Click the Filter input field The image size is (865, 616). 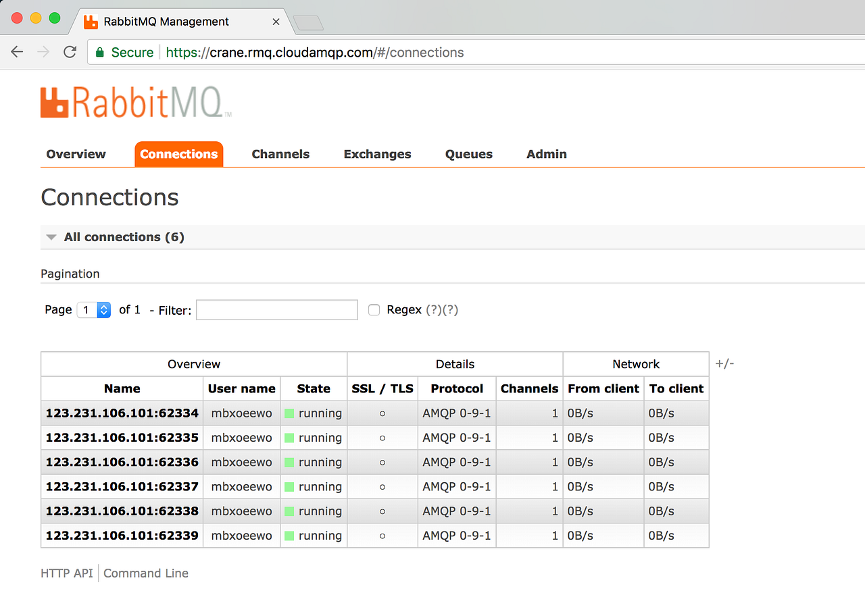[276, 309]
